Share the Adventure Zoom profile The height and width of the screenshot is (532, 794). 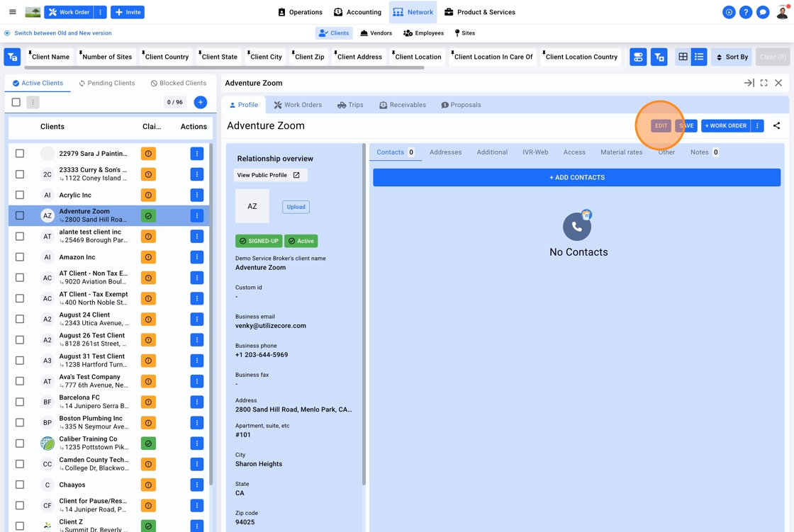pyautogui.click(x=776, y=125)
